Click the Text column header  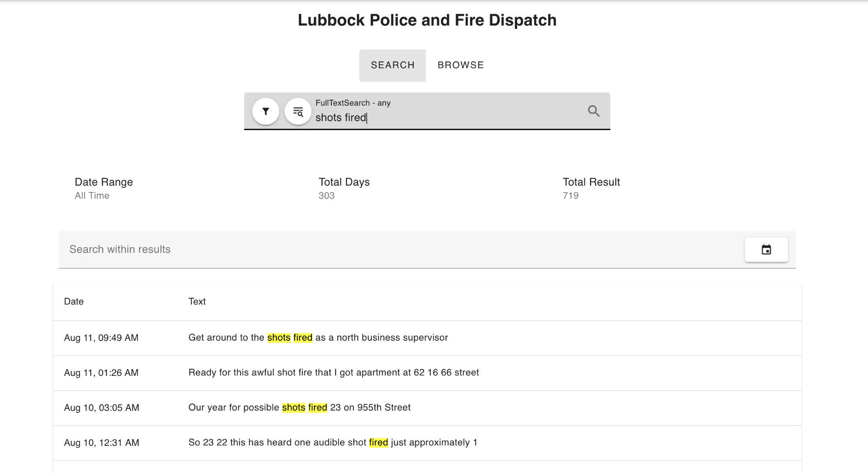(197, 301)
